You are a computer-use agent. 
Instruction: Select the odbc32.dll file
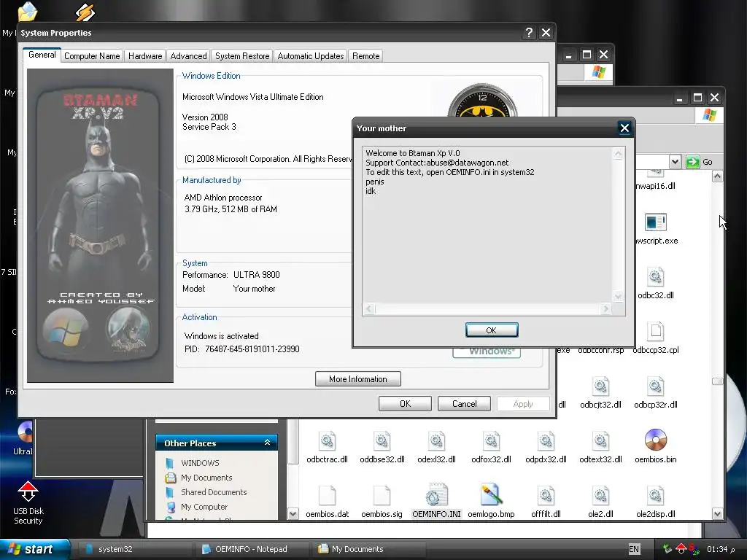click(656, 282)
